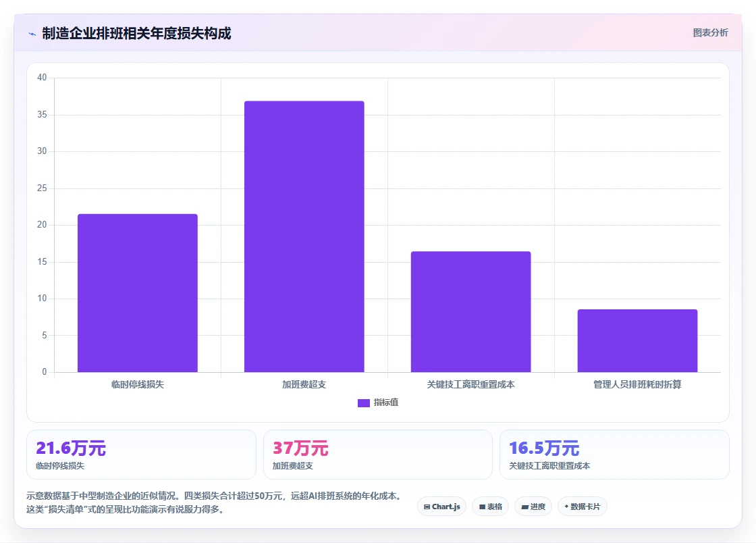The height and width of the screenshot is (543, 756).
Task: Select the Chart.js tag chip
Action: (441, 507)
